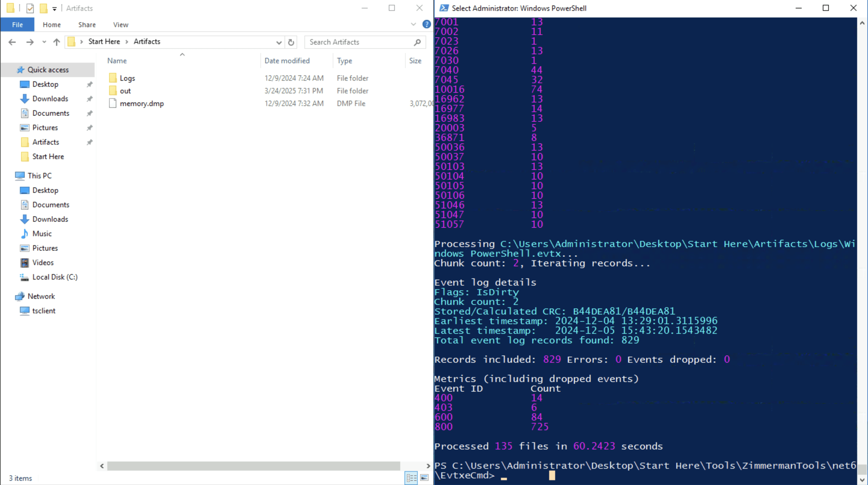868x485 pixels.
Task: Expand the ribbon with chevron arrow
Action: [x=414, y=25]
